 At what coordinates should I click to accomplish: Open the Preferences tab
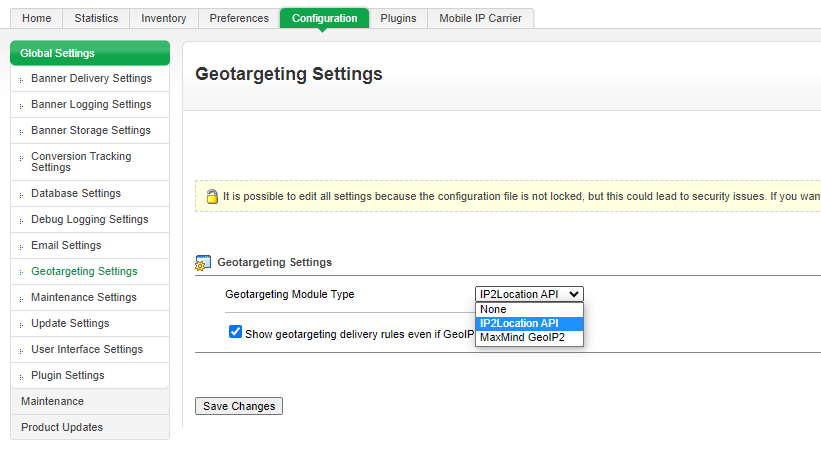point(239,18)
